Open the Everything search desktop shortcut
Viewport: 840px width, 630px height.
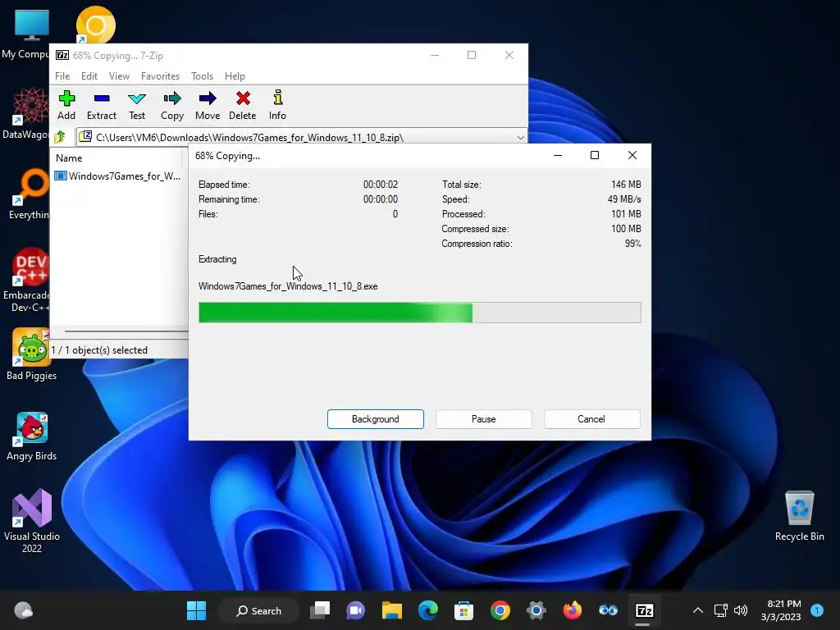[30, 194]
